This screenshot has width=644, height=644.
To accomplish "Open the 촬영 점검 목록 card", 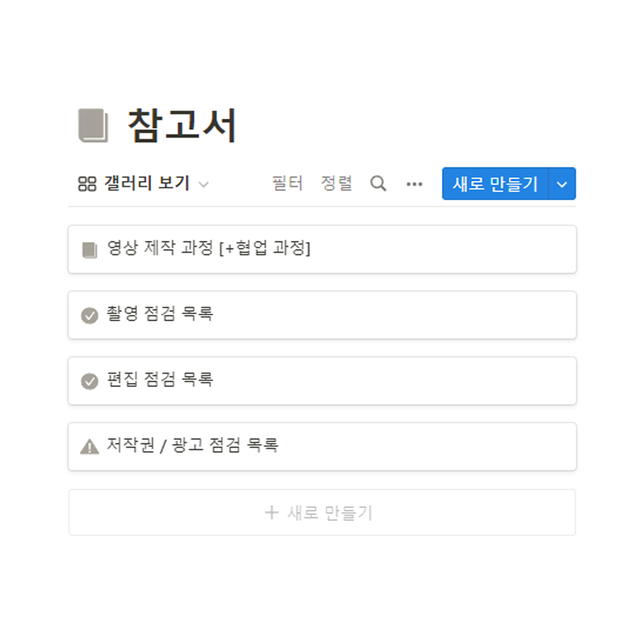I will pos(160,314).
